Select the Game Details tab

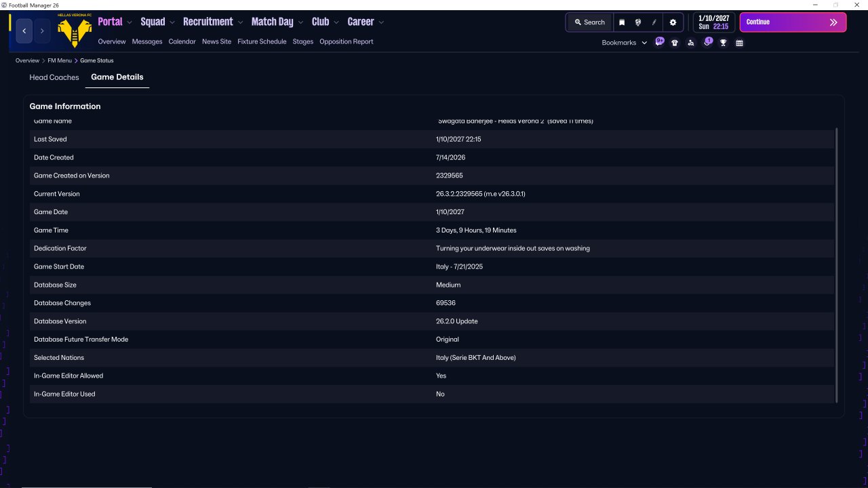coord(117,77)
